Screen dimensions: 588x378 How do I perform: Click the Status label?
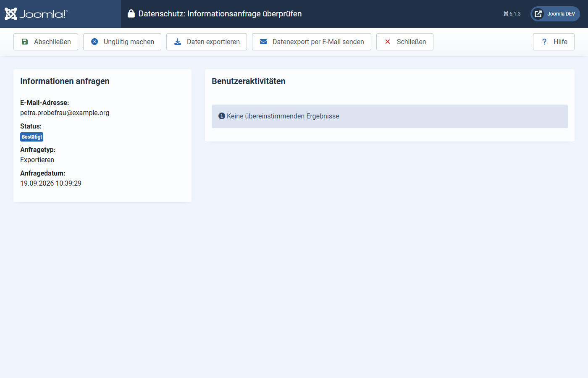click(31, 126)
